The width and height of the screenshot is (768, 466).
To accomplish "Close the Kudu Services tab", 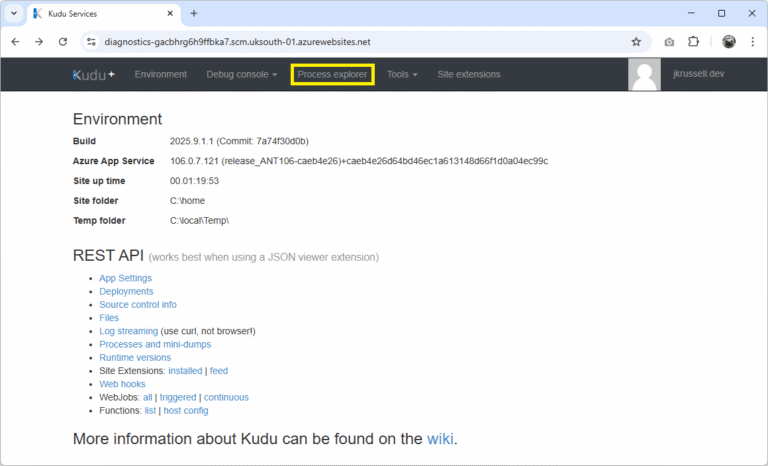I will click(170, 14).
